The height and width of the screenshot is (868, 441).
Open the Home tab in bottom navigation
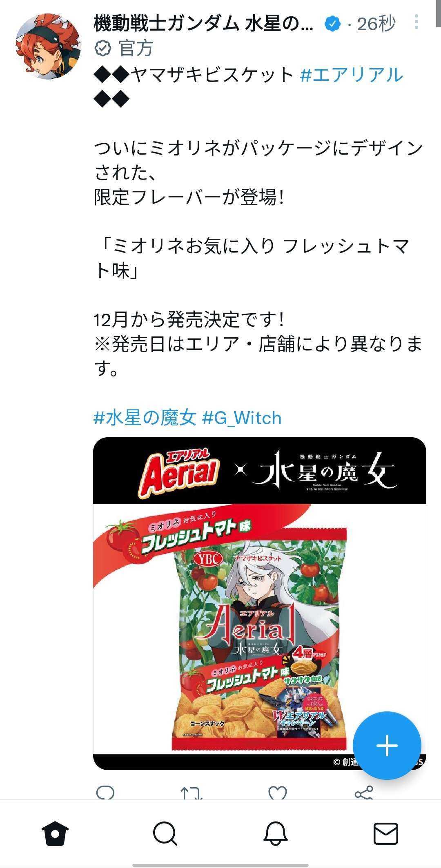tap(55, 833)
